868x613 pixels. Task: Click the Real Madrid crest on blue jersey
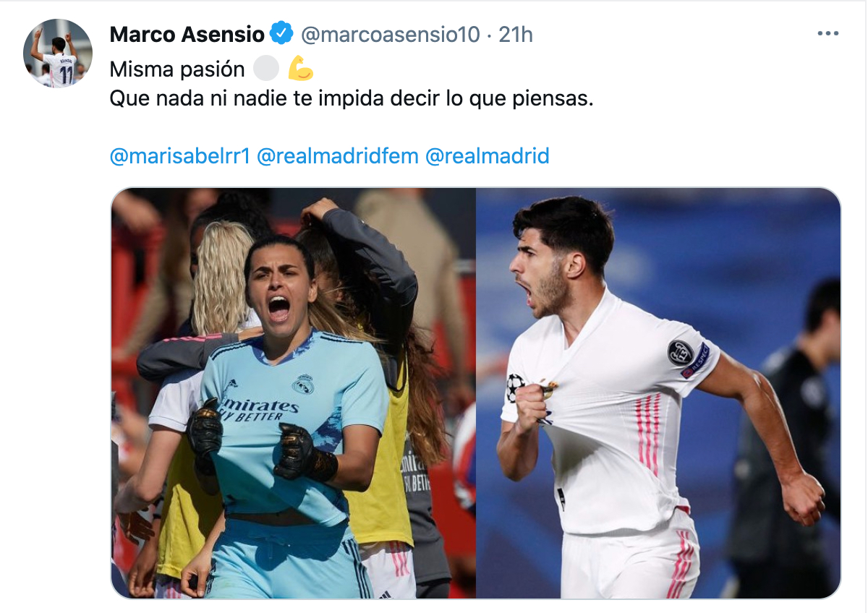[x=303, y=385]
